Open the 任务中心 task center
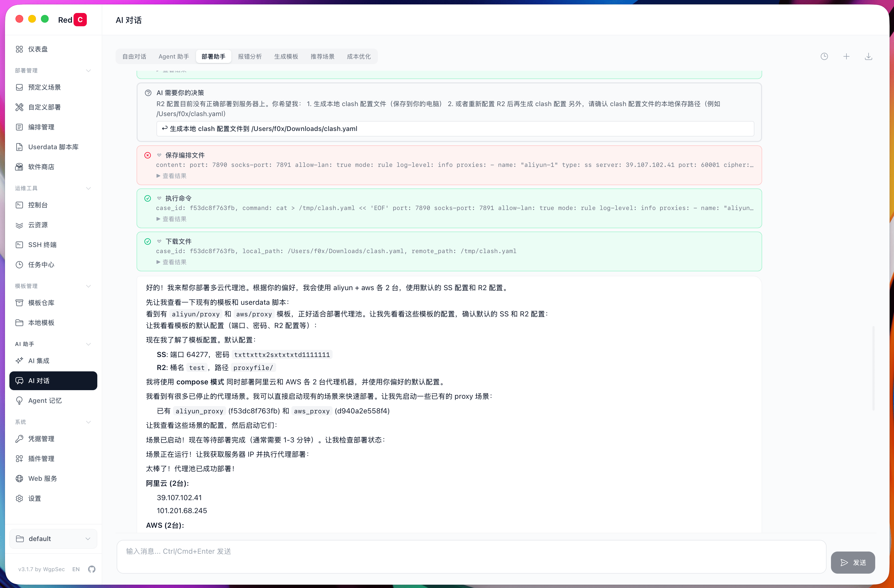The image size is (894, 588). (x=42, y=264)
